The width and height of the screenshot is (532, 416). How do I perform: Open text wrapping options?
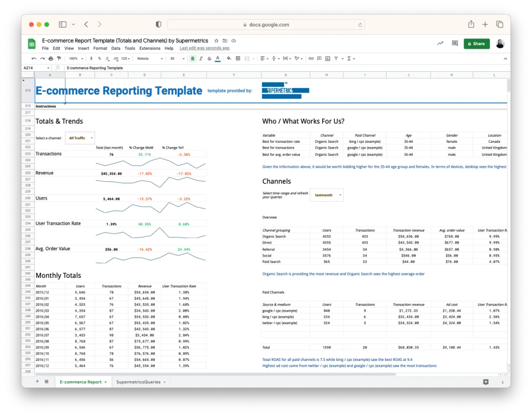click(287, 59)
